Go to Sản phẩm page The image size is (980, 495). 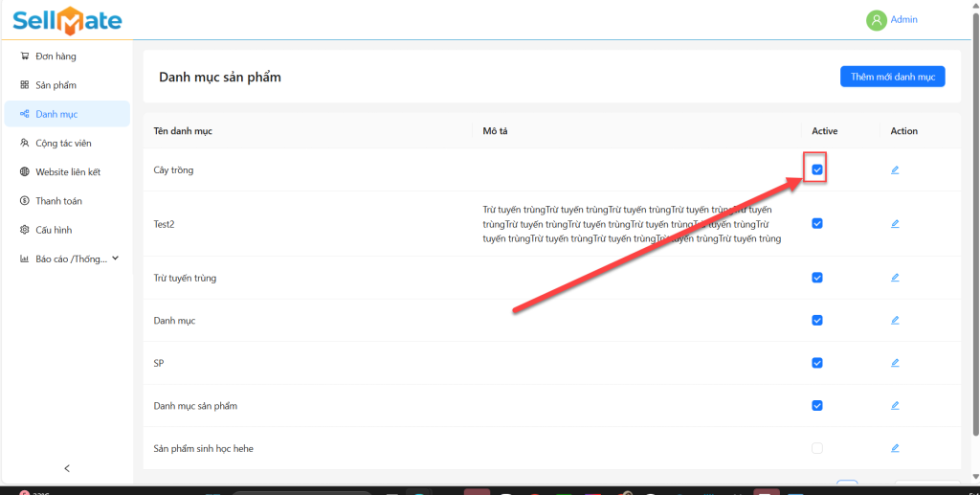[x=56, y=85]
